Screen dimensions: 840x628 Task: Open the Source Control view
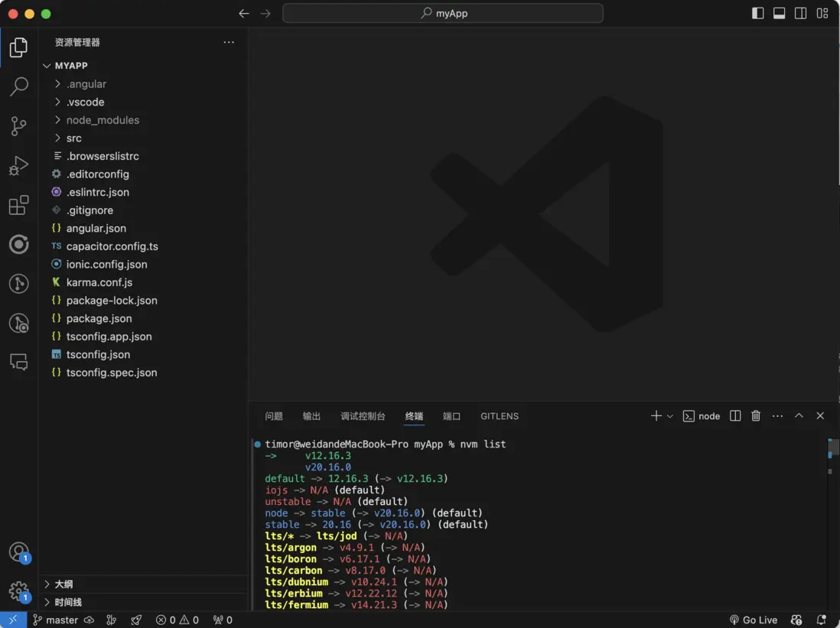[18, 126]
